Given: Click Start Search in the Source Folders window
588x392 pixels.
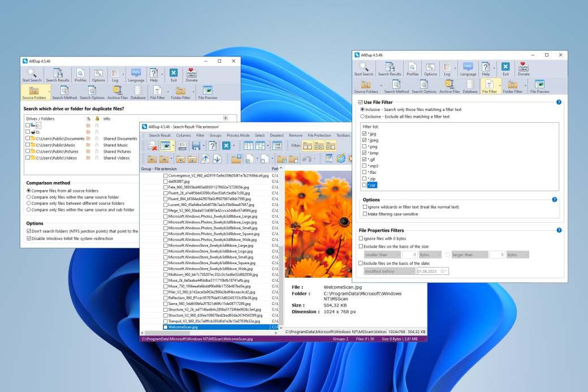Looking at the screenshot, I should click(32, 75).
